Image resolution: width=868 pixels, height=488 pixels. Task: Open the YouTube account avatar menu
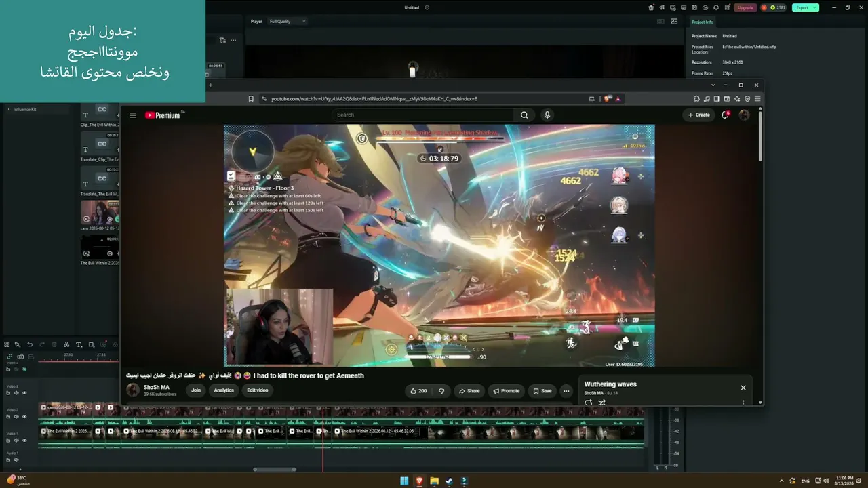tap(744, 115)
